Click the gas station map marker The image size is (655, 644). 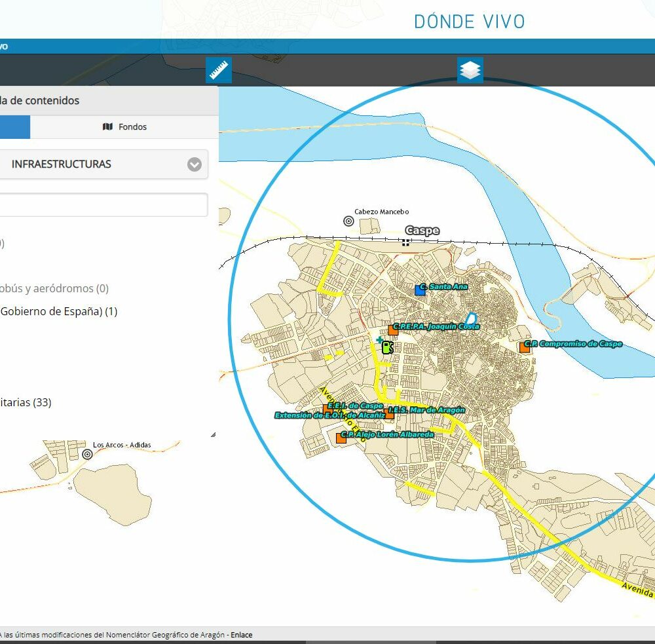tap(387, 348)
